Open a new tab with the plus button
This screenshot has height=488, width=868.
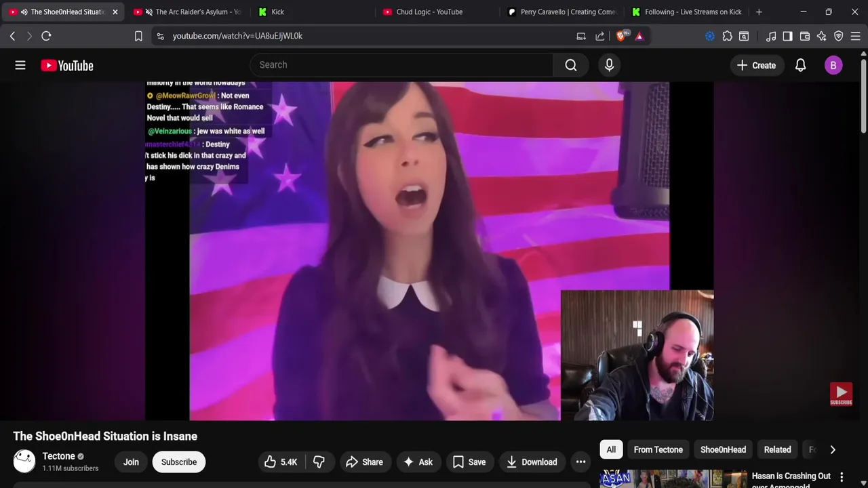coord(759,12)
